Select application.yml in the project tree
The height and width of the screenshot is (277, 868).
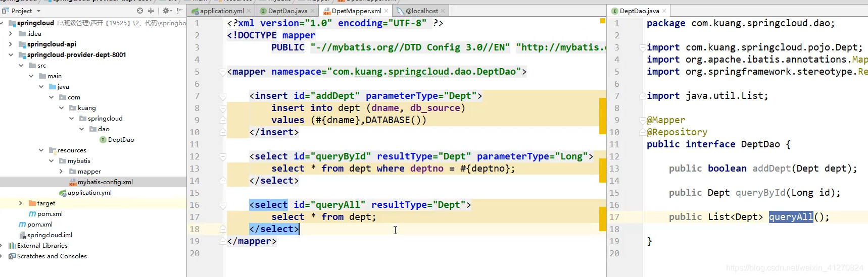point(89,193)
